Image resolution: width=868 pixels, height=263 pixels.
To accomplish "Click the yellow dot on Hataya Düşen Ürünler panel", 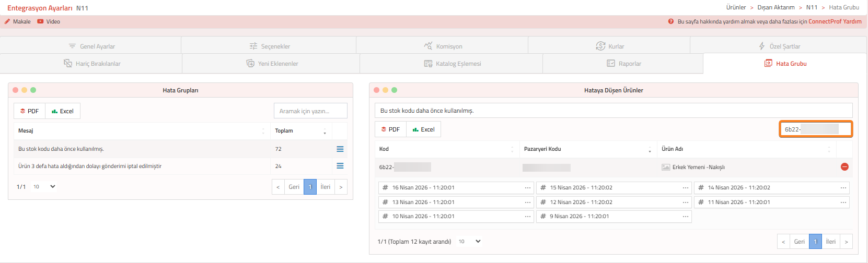I will [x=385, y=90].
